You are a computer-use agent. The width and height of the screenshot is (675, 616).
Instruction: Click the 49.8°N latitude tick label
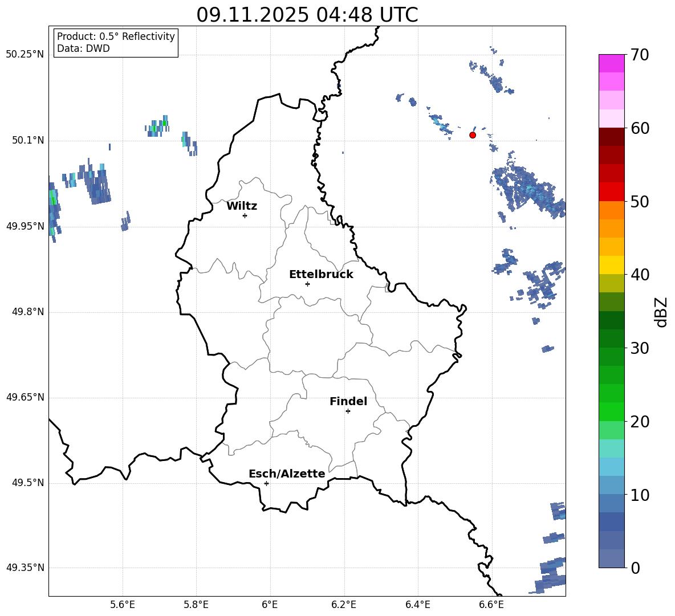tap(25, 312)
